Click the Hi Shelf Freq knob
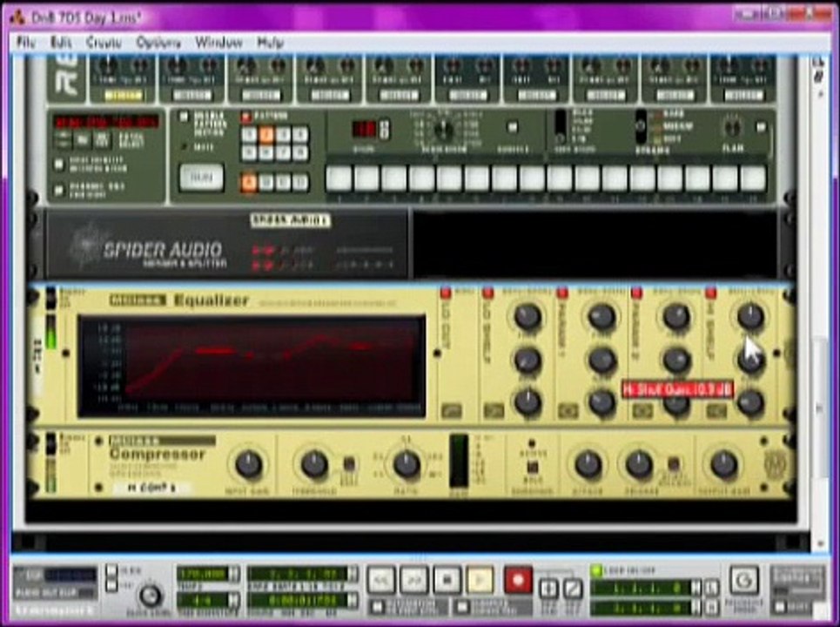Viewport: 840px width, 627px height. pos(750,317)
